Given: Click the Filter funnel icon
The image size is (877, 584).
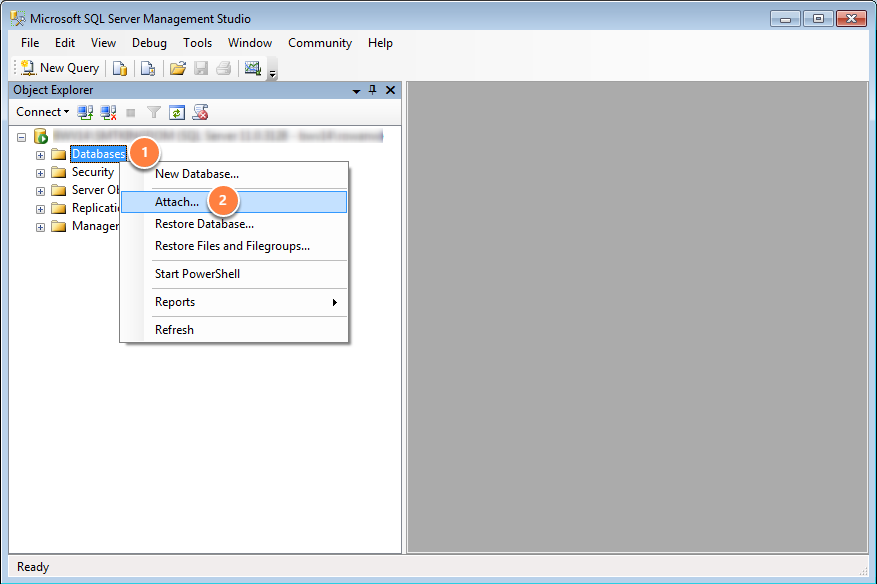Looking at the screenshot, I should click(154, 112).
